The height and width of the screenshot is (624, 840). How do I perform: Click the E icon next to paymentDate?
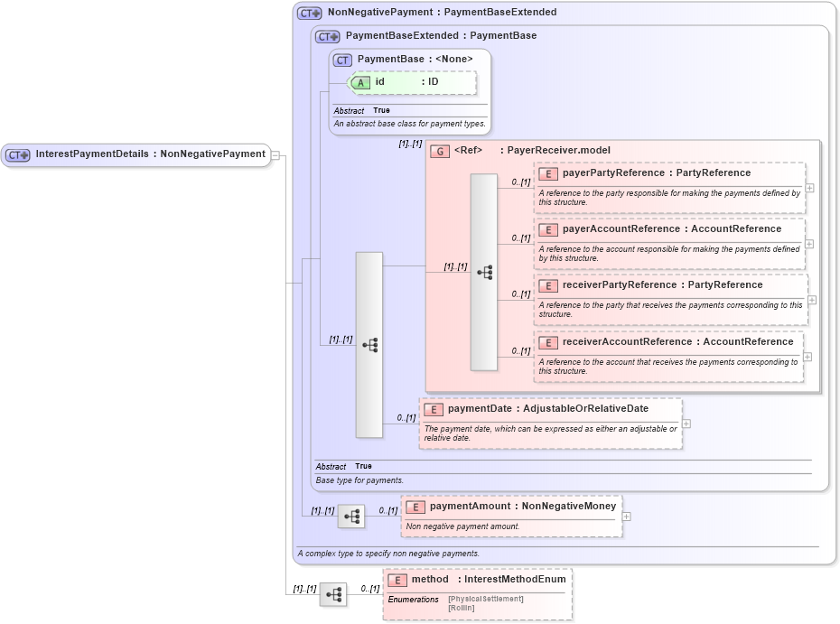click(433, 408)
